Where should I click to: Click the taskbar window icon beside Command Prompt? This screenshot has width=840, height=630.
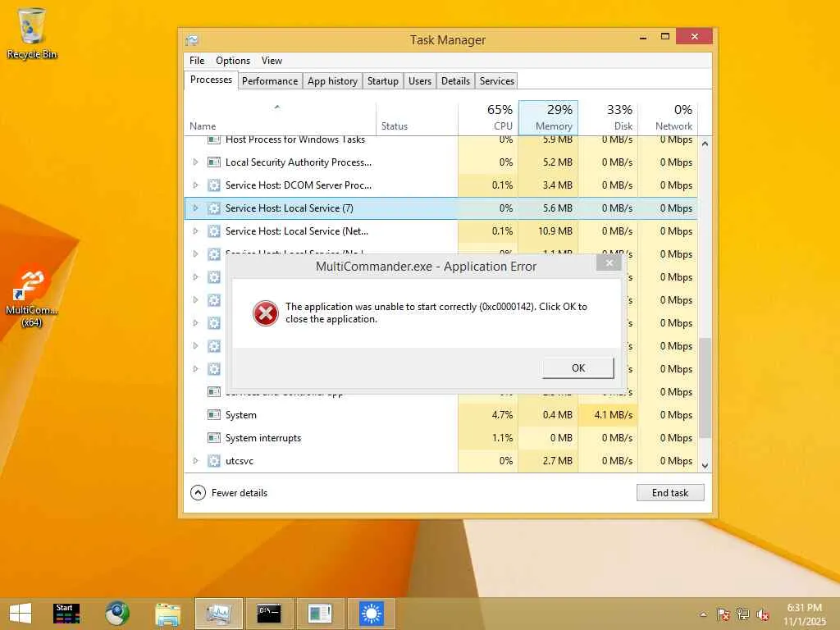pyautogui.click(x=321, y=614)
